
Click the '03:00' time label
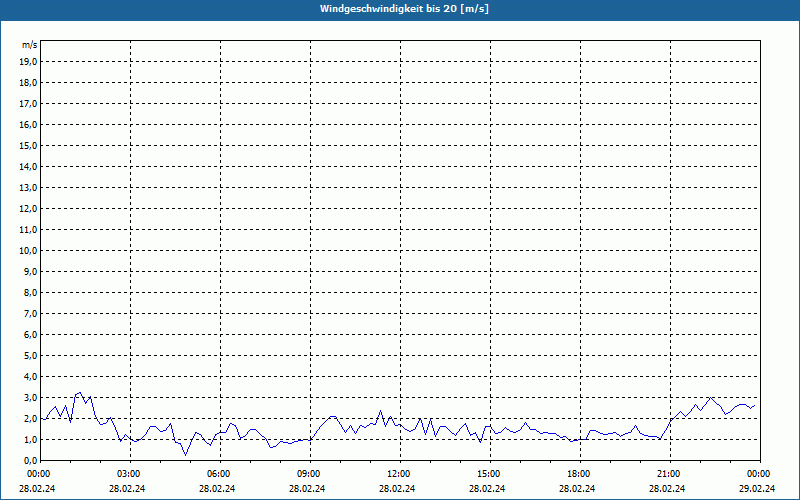tap(131, 474)
